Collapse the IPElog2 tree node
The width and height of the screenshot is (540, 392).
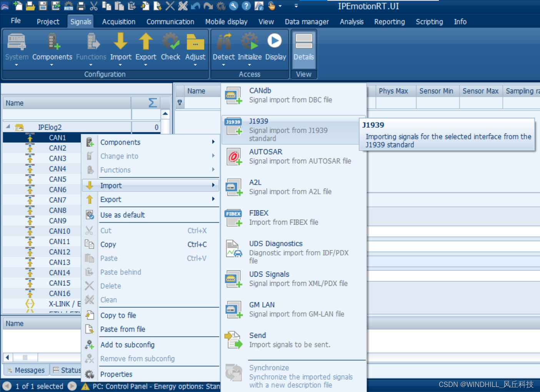[x=8, y=127]
